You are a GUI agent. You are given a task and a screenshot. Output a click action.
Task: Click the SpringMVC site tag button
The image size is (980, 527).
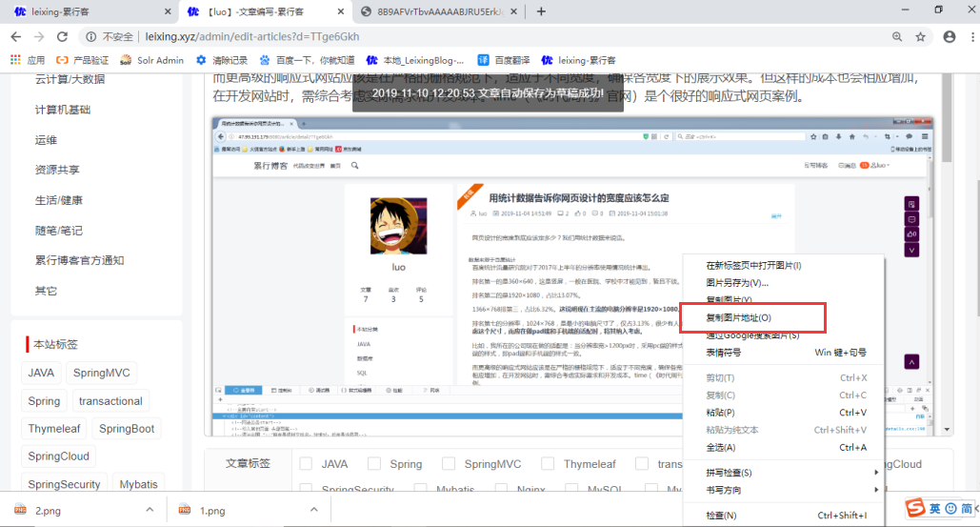(101, 373)
